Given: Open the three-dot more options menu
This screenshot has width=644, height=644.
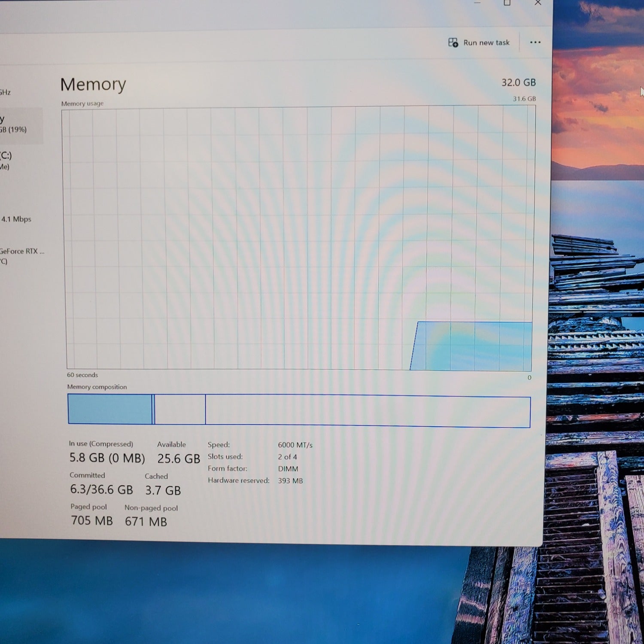Looking at the screenshot, I should pyautogui.click(x=535, y=42).
